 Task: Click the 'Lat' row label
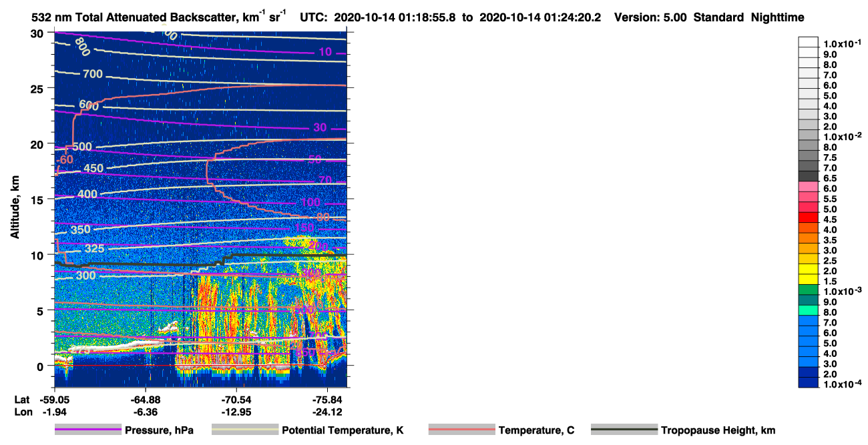tap(22, 399)
